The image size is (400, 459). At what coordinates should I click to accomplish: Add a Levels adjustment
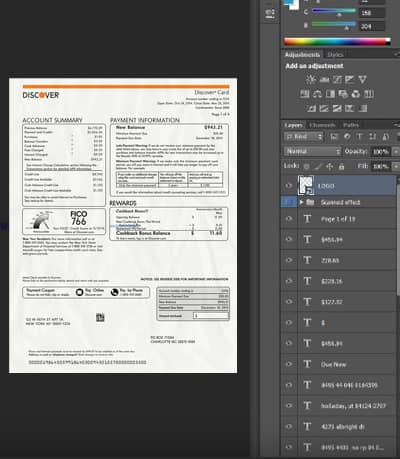pos(324,79)
